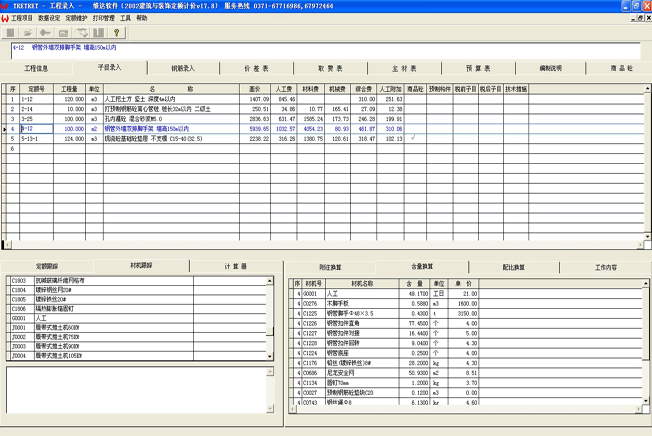This screenshot has height=436, width=652.
Task: Switch to the 取费表 tab
Action: coord(330,69)
